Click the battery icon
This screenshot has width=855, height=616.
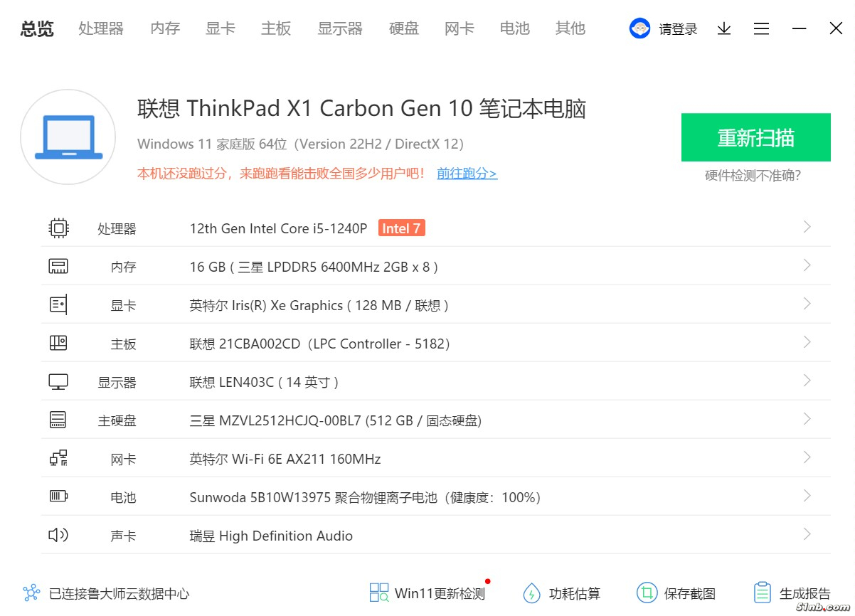coord(58,496)
